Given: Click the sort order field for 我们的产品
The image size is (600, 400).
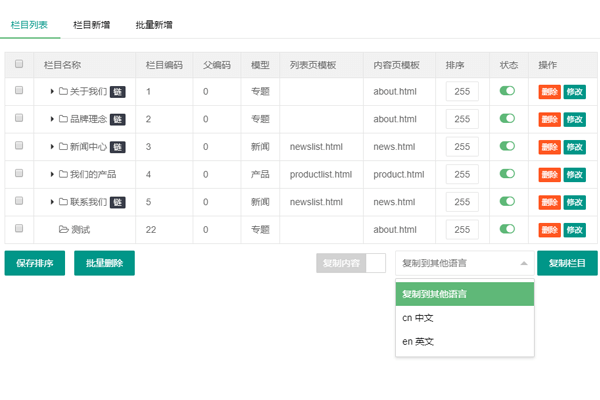Looking at the screenshot, I should pos(462,174).
